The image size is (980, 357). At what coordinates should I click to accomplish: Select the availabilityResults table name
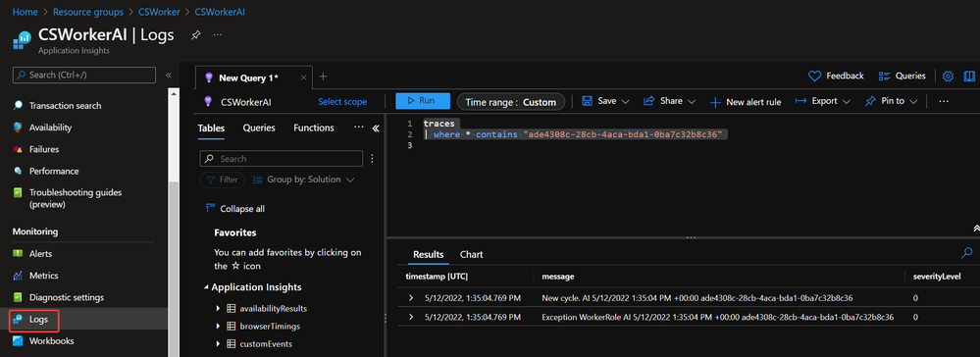273,309
